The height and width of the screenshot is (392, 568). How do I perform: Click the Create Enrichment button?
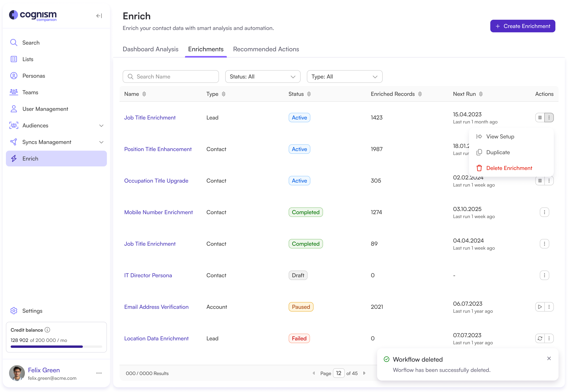tap(523, 26)
